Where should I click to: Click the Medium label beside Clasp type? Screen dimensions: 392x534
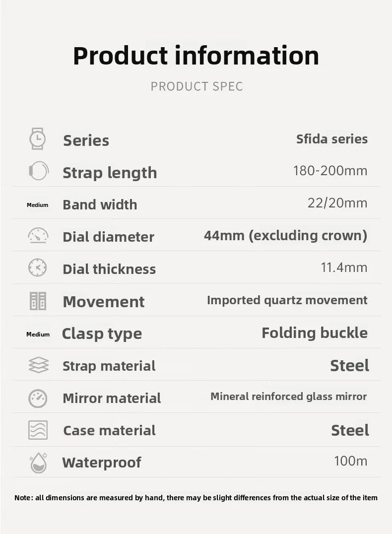coord(38,334)
